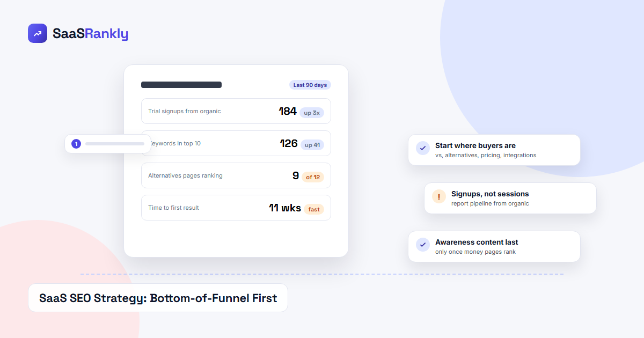
Task: Open the Awareness content last heading
Action: pos(477,242)
